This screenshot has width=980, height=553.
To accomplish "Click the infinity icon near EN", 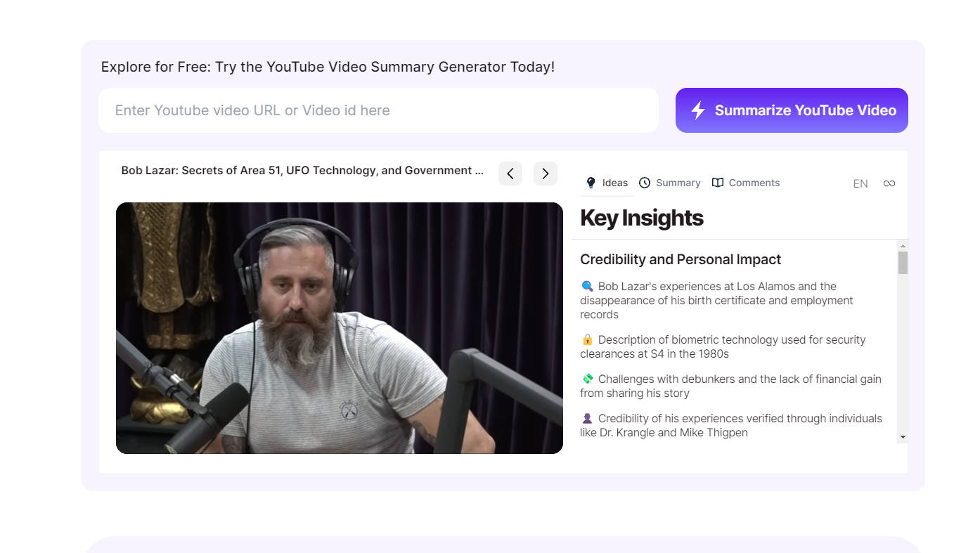I will click(889, 183).
